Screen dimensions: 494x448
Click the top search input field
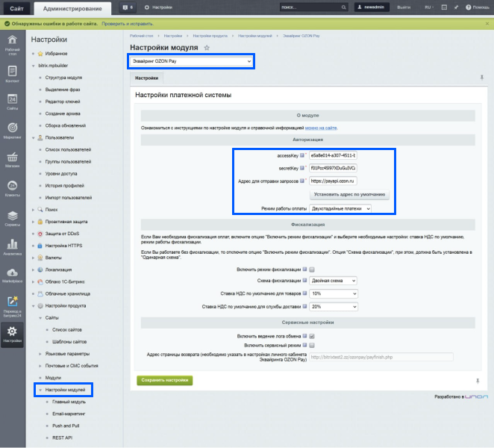310,7
